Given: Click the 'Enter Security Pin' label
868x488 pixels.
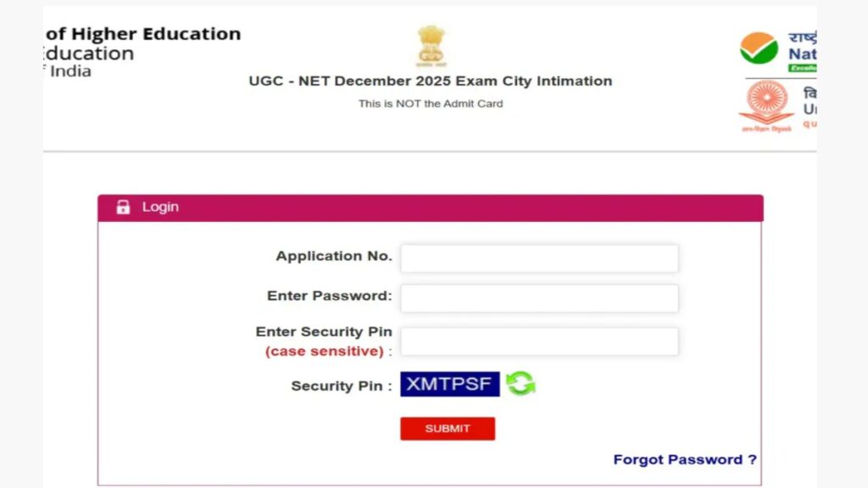Looking at the screenshot, I should [x=324, y=332].
